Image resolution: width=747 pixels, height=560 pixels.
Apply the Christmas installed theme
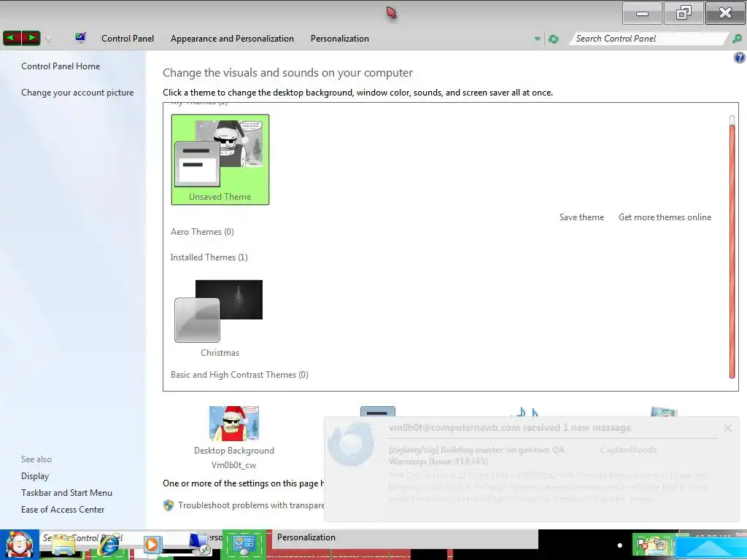(220, 318)
